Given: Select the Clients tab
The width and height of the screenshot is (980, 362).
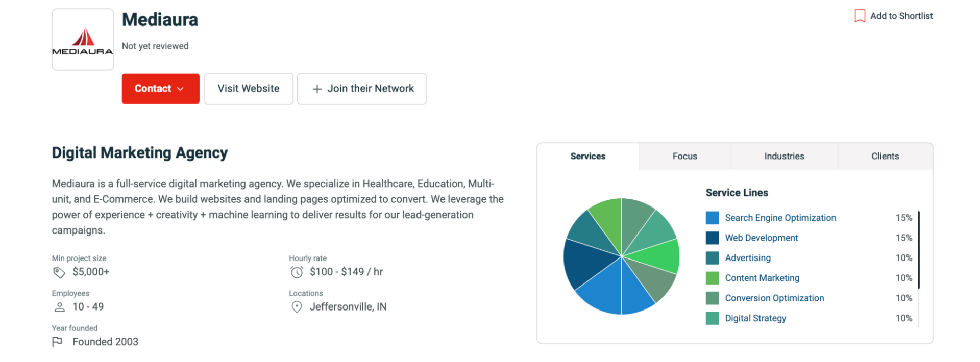Looking at the screenshot, I should 885,157.
